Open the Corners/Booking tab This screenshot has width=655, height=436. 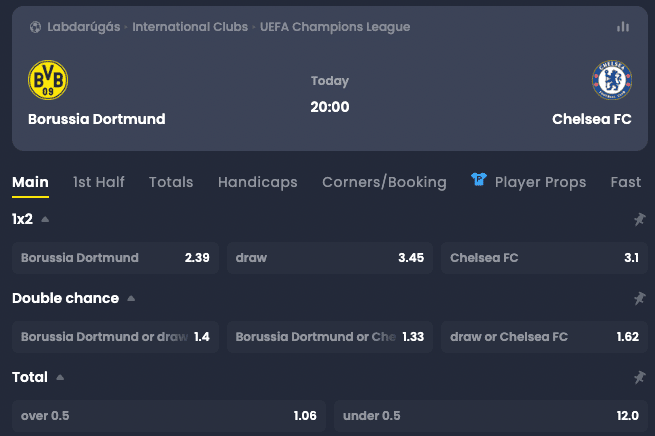384,182
